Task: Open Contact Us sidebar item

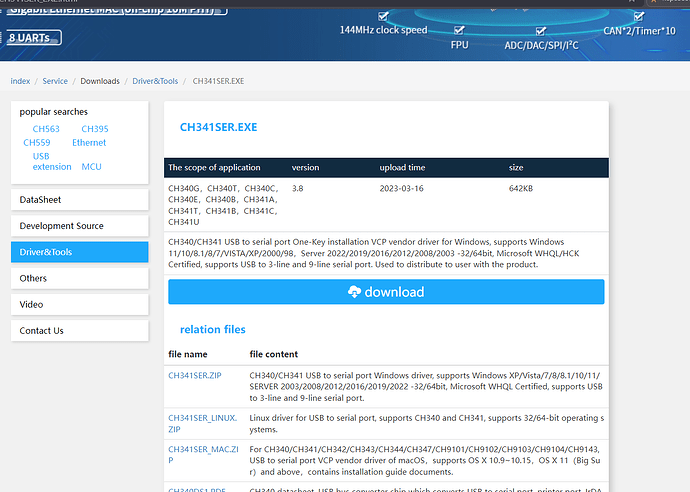Action: [80, 330]
